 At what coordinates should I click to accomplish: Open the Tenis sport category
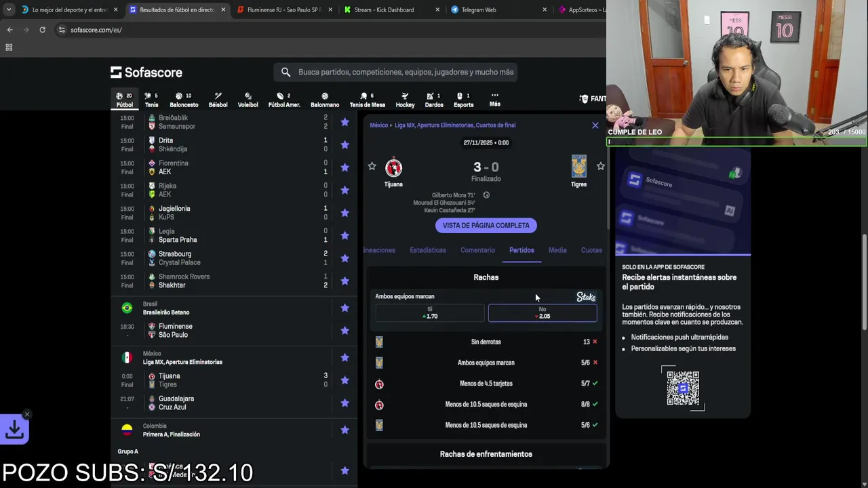click(151, 100)
